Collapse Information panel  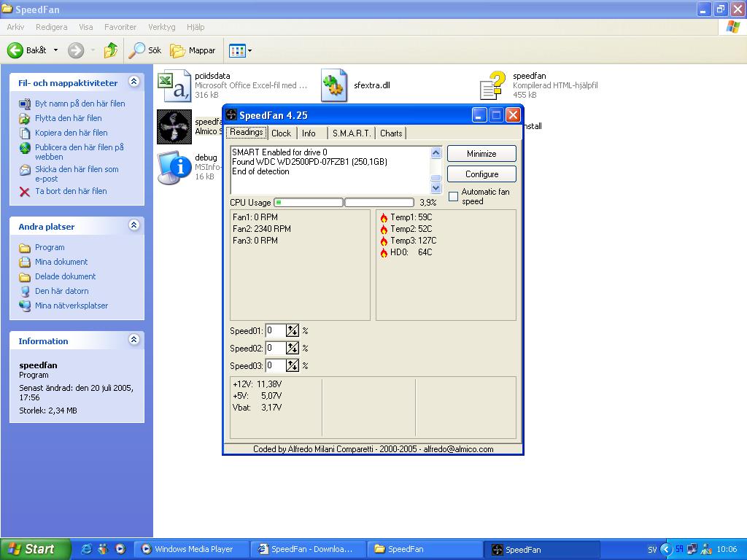[134, 340]
